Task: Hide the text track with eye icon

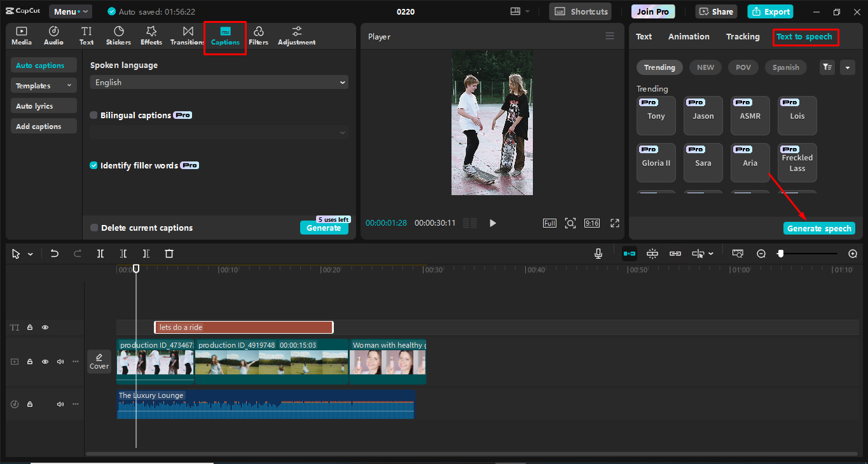Action: [x=45, y=327]
